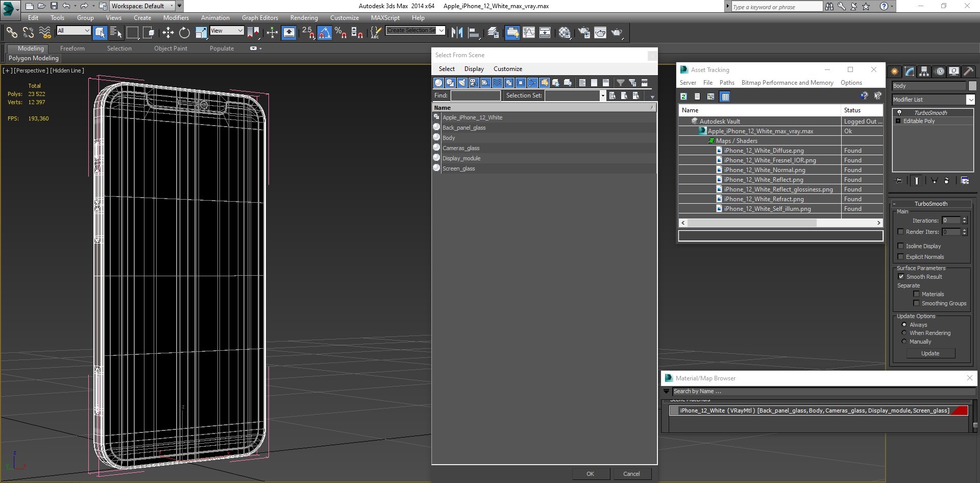The width and height of the screenshot is (980, 483).
Task: Click the filter funnel icon in Select From Scene
Action: pos(621,83)
